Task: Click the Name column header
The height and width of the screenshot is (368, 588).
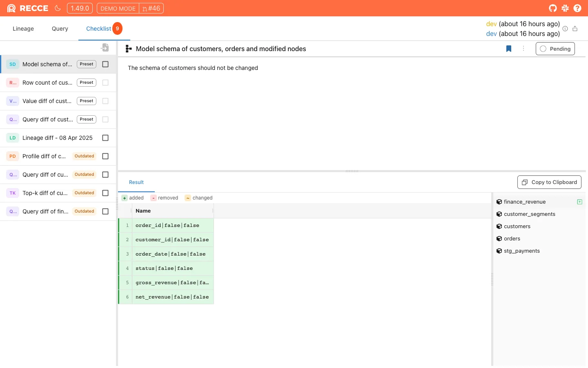Action: (172, 211)
